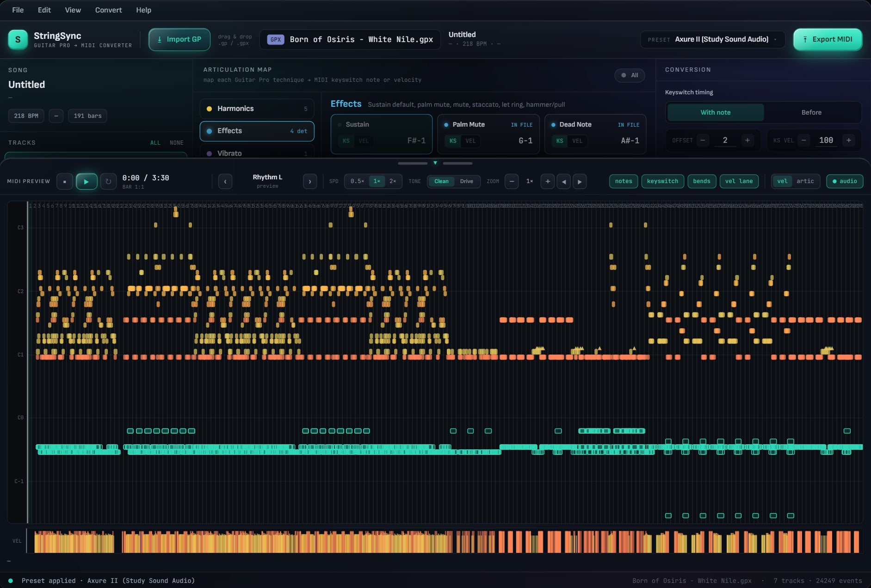Toggle KS mode for Sustain
This screenshot has width=871, height=588.
coord(346,141)
